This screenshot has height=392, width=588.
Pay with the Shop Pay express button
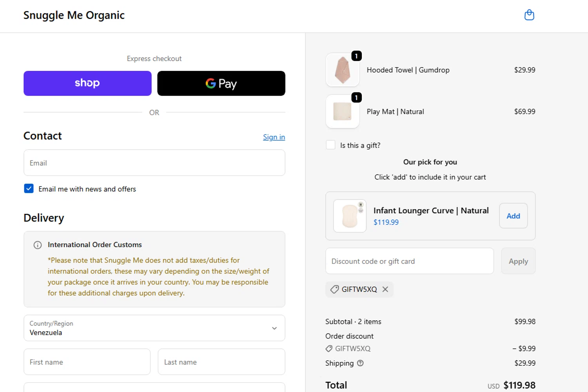[87, 83]
